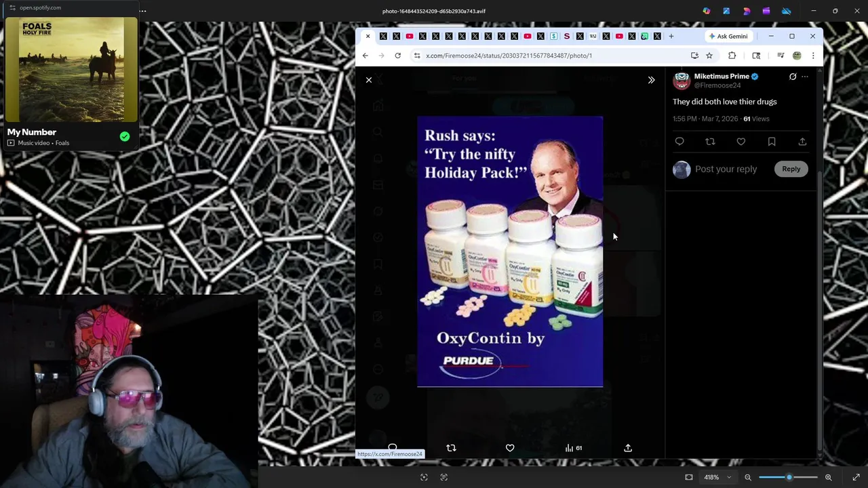868x488 pixels.
Task: Collapse the tweet side panel with double chevron
Action: tap(651, 80)
